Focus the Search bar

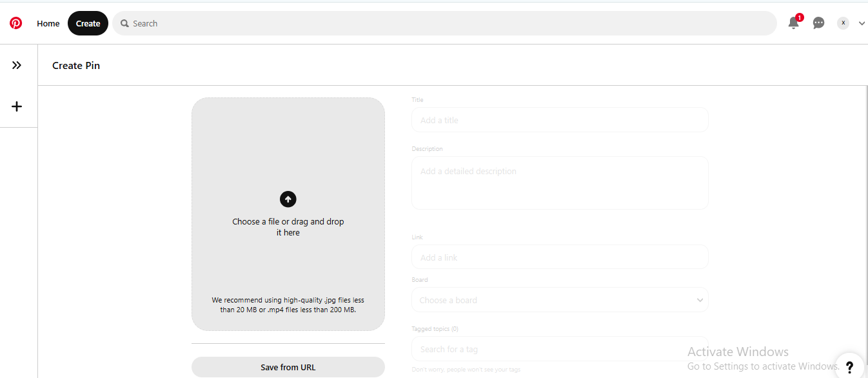tap(444, 23)
